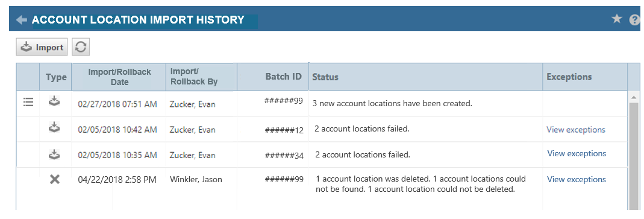Click import type icon for 02/27/2018 row
This screenshot has width=644, height=219.
click(x=55, y=101)
